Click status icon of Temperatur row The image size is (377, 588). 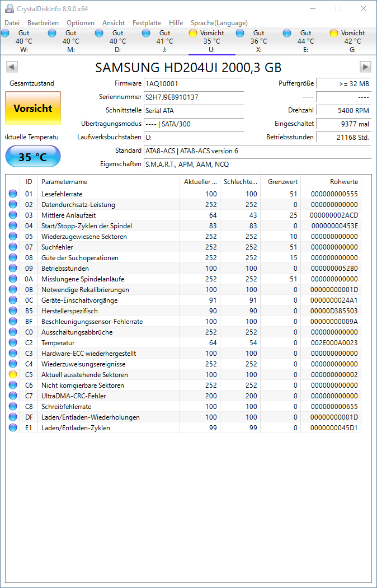click(13, 343)
